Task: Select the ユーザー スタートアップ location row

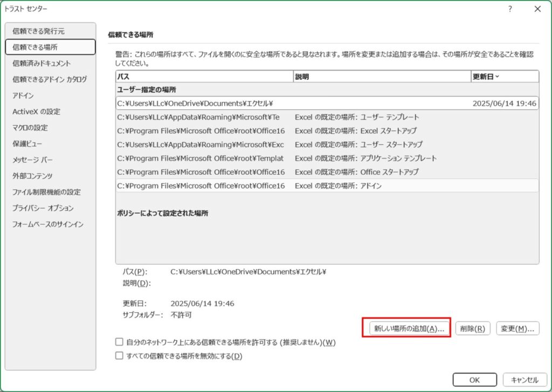Action: coord(327,145)
